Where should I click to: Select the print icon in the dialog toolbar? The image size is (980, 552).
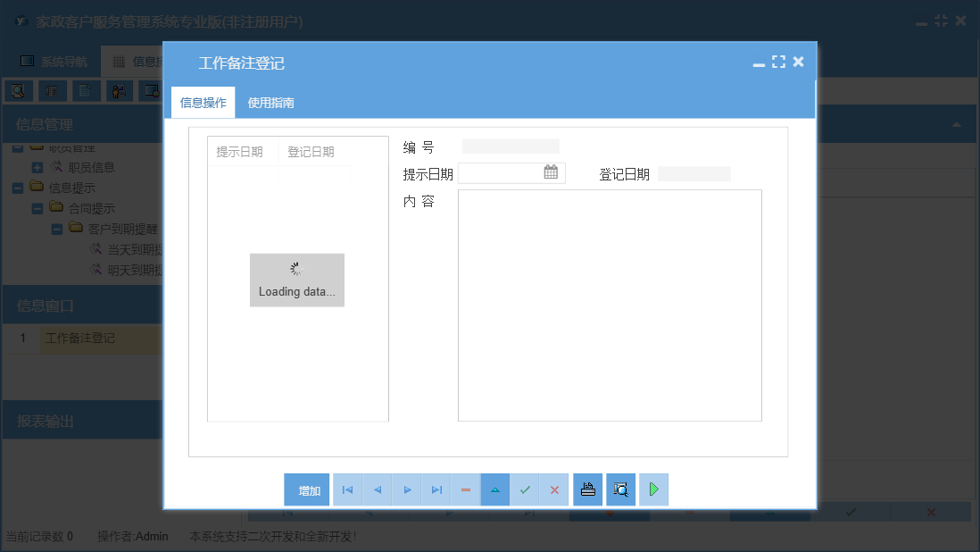[587, 489]
